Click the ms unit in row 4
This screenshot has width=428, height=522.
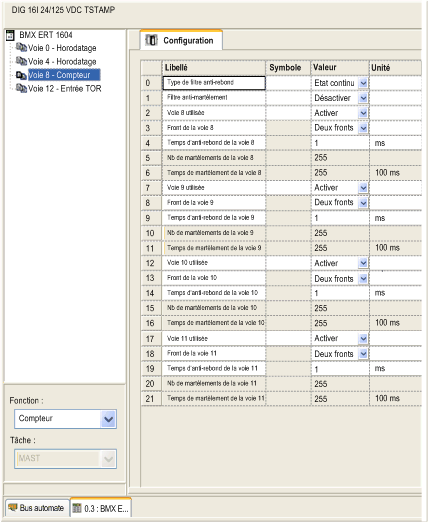(x=380, y=143)
